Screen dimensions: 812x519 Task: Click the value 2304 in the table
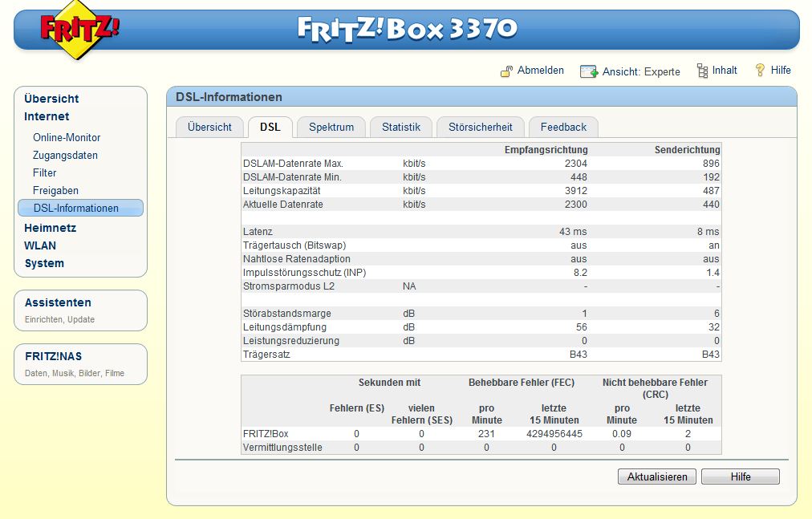tap(576, 163)
